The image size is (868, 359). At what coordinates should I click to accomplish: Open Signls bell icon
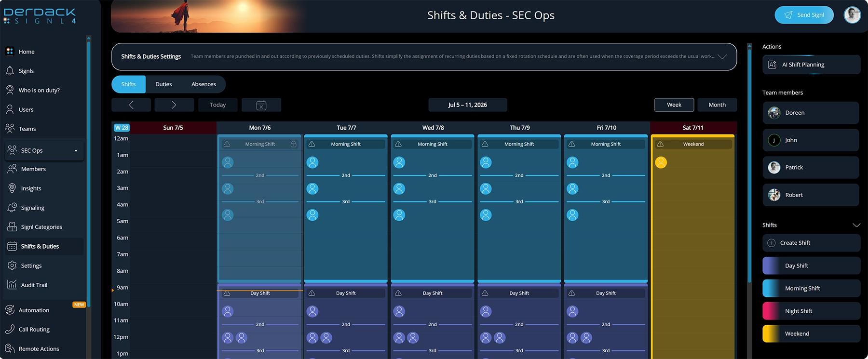[x=10, y=71]
